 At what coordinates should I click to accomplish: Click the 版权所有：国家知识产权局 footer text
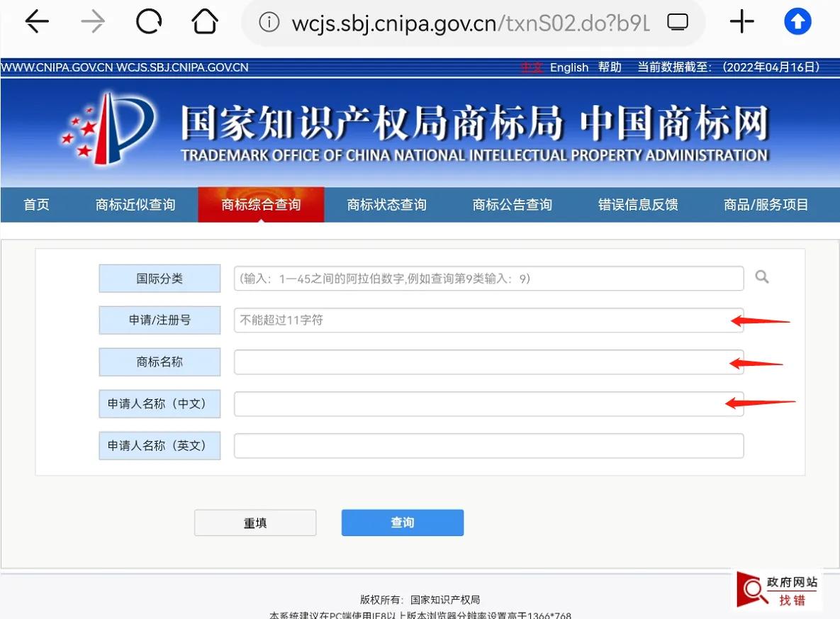tap(420, 600)
